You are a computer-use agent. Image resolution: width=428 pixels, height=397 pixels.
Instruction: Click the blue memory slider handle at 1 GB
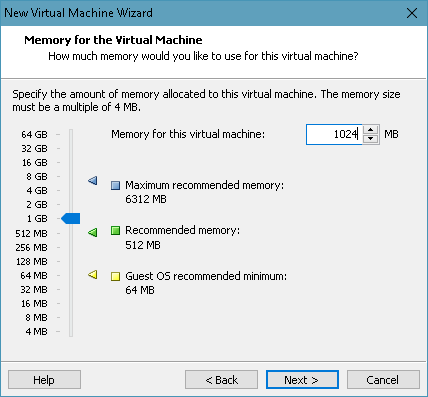coord(71,219)
